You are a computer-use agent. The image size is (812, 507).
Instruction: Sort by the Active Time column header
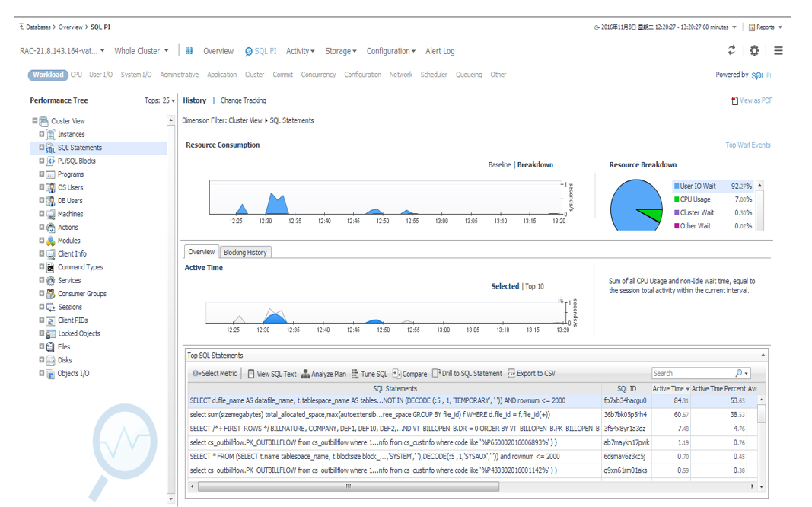670,388
